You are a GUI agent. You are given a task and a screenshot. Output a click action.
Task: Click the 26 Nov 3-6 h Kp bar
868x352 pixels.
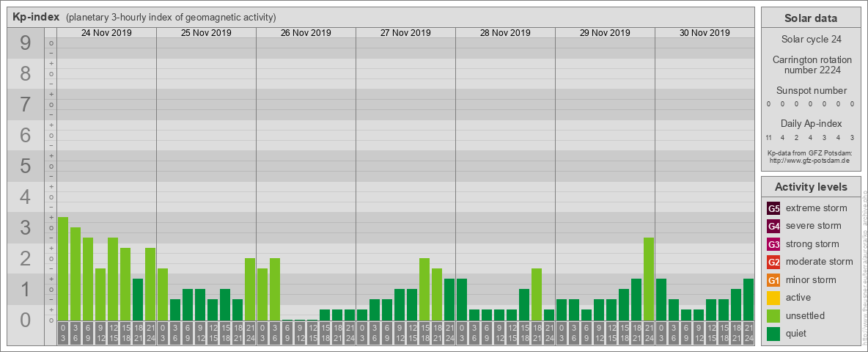(275, 289)
